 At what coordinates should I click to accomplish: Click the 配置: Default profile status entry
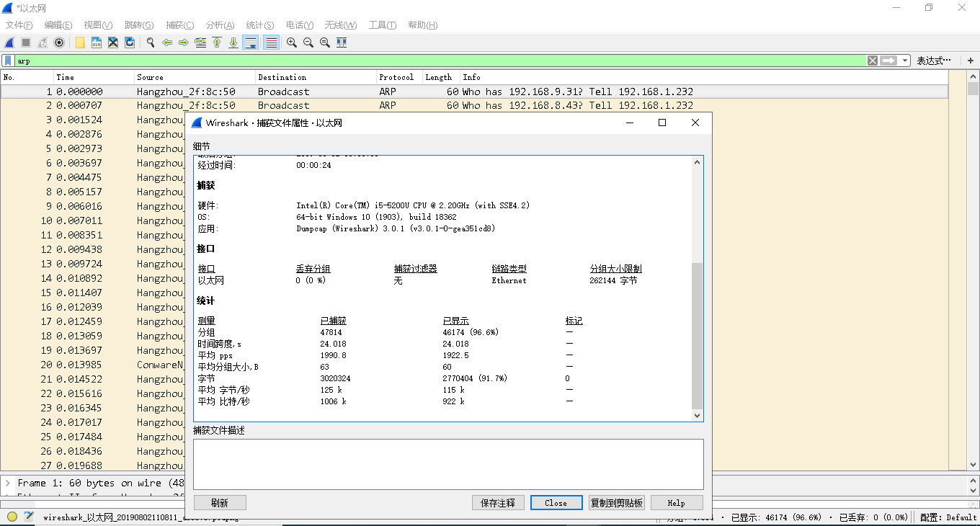click(948, 517)
